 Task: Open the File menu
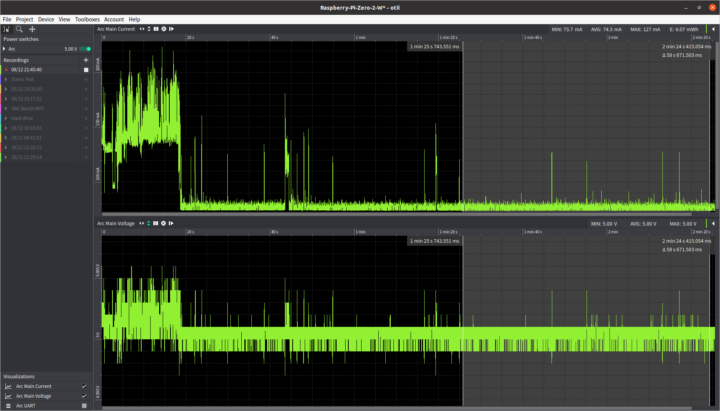point(7,19)
